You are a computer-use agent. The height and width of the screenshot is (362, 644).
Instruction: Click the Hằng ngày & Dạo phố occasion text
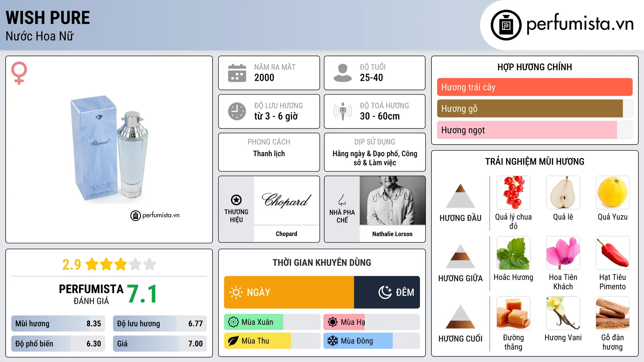pos(375,158)
